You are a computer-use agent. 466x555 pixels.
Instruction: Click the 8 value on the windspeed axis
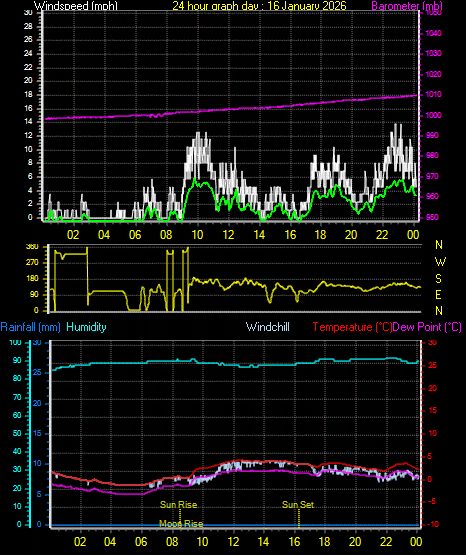coord(30,163)
